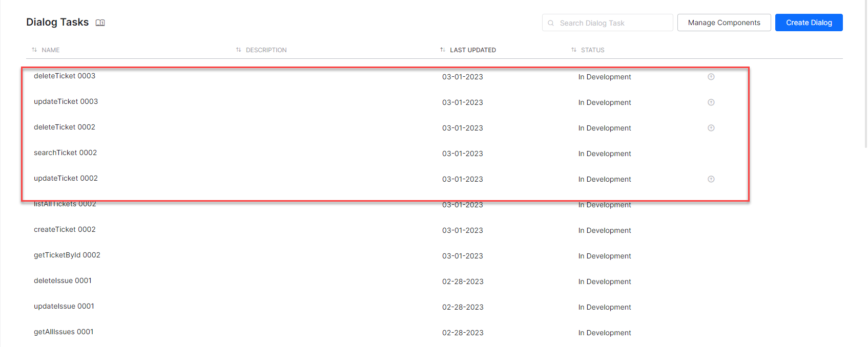Click the sort arrows next to DESCRIPTION
Screen dimensions: 868x347
coord(238,50)
